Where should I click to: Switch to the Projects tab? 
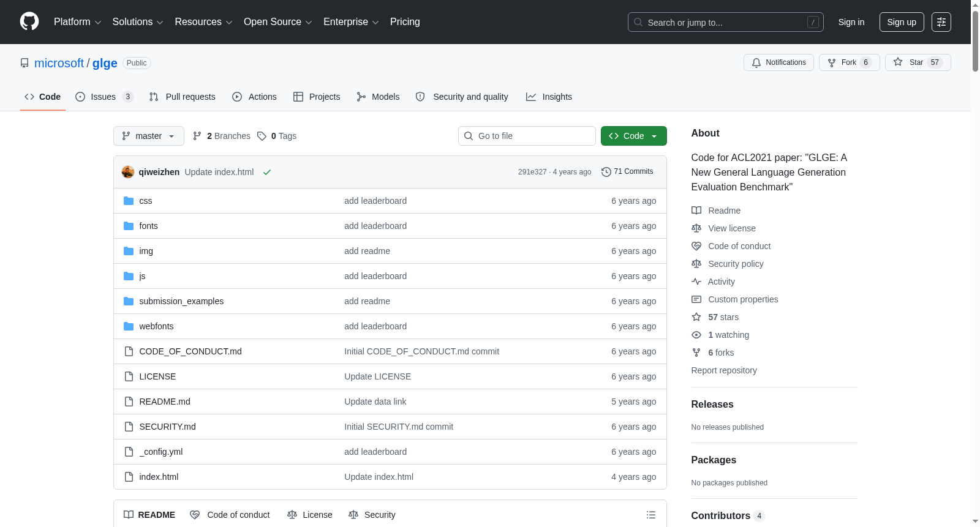coord(317,97)
